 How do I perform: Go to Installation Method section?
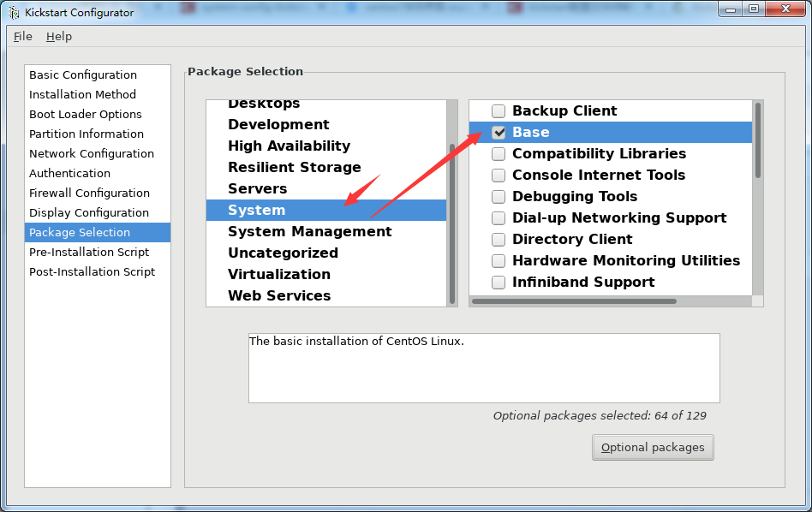coord(98,95)
